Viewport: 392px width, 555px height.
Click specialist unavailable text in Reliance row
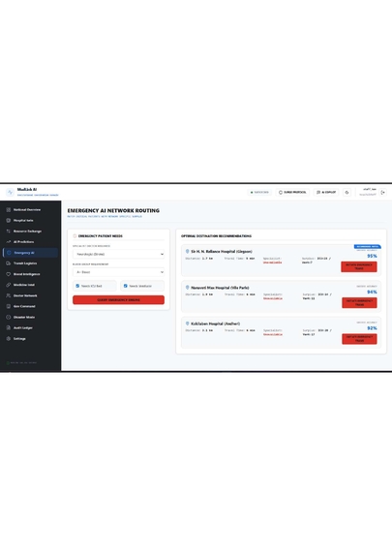(x=272, y=262)
